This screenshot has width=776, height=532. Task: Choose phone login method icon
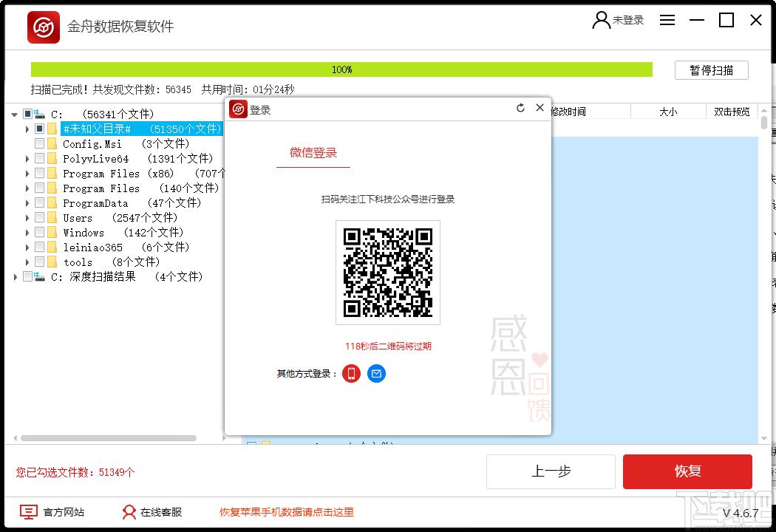coord(351,374)
